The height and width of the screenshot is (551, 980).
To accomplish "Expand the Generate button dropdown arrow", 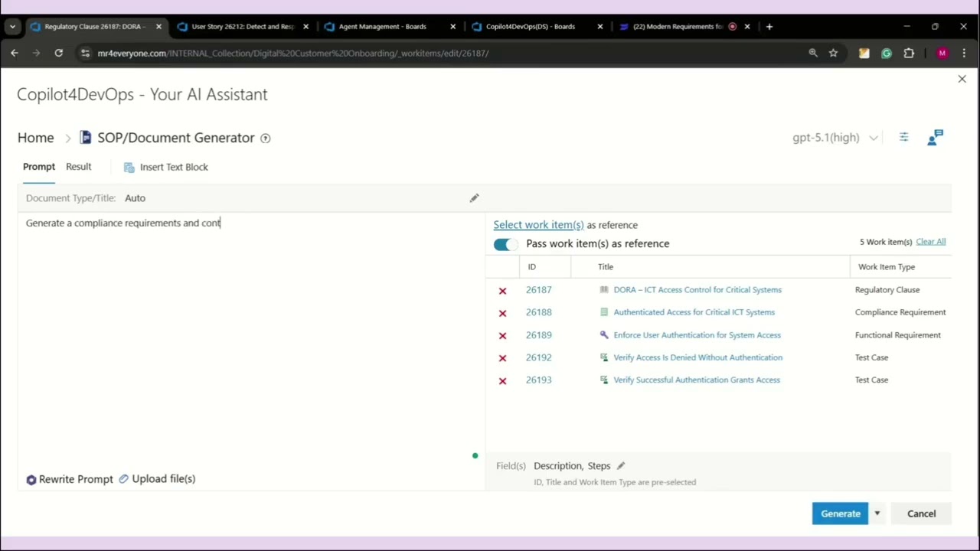I will click(877, 514).
